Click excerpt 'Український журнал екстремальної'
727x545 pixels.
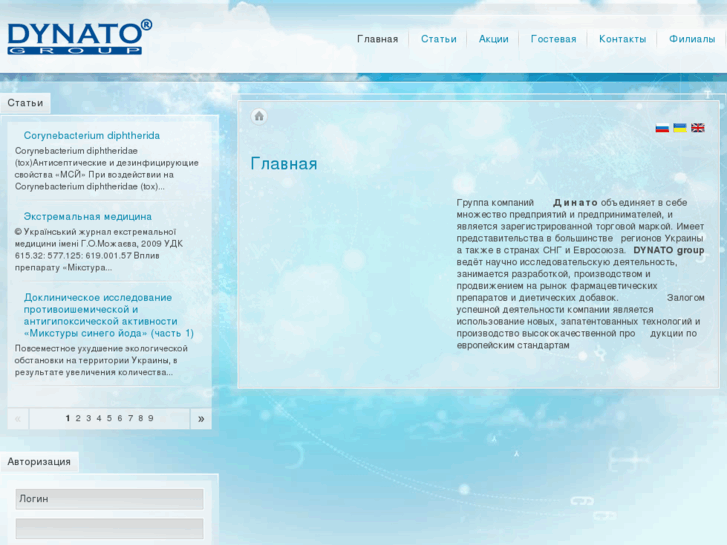99,232
